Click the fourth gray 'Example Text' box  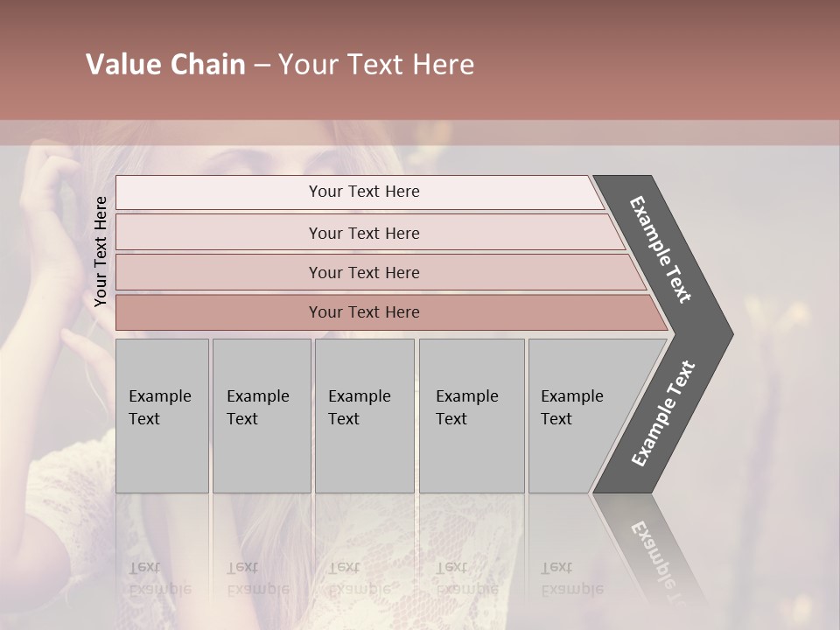click(x=472, y=416)
